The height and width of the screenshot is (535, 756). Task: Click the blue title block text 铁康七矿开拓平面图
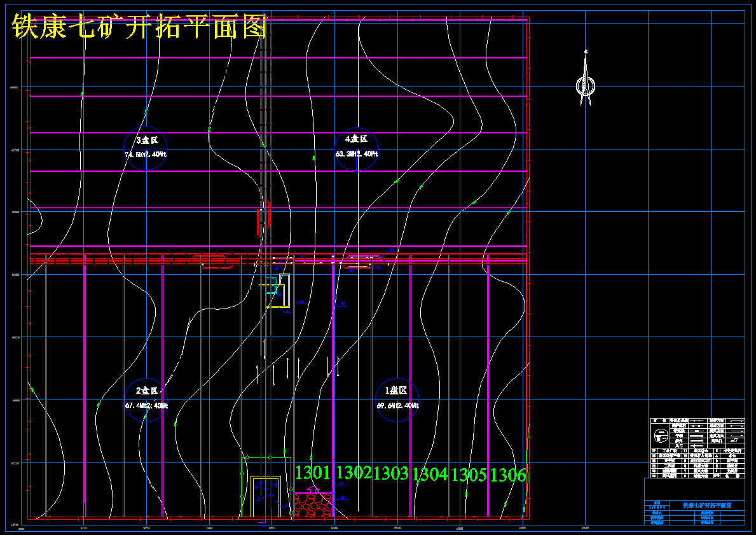pos(707,506)
